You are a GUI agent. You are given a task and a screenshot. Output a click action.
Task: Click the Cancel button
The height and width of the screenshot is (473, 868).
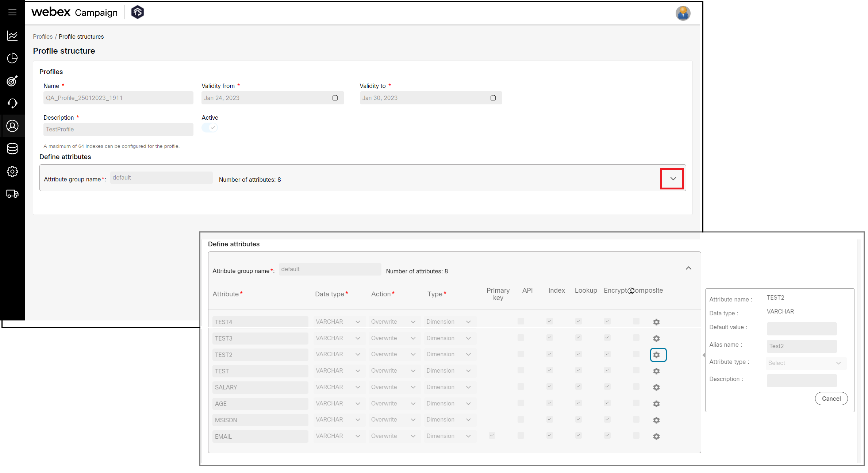tap(831, 399)
